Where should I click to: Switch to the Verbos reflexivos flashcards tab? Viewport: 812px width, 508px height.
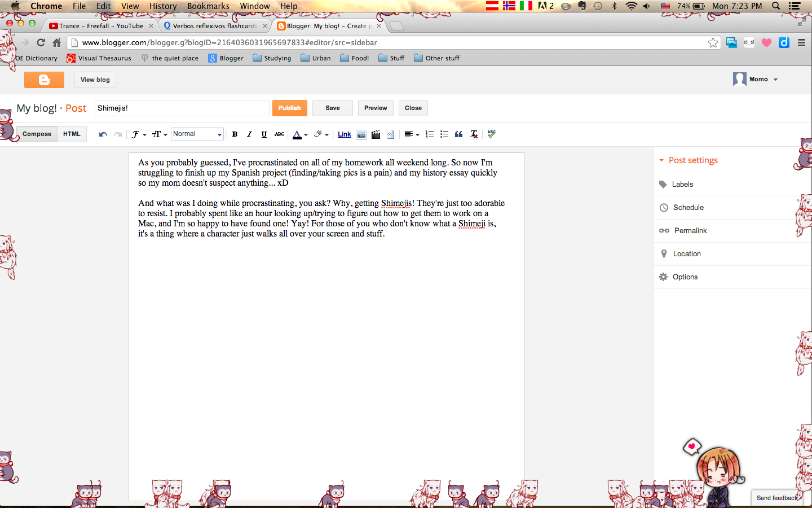tap(214, 26)
